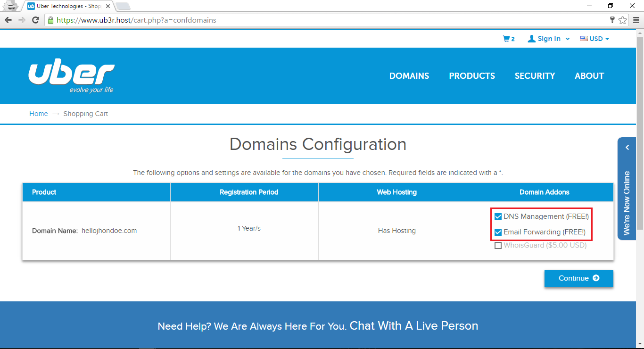Click the DNS Management (FREE!) label
The image size is (644, 349).
pos(546,216)
